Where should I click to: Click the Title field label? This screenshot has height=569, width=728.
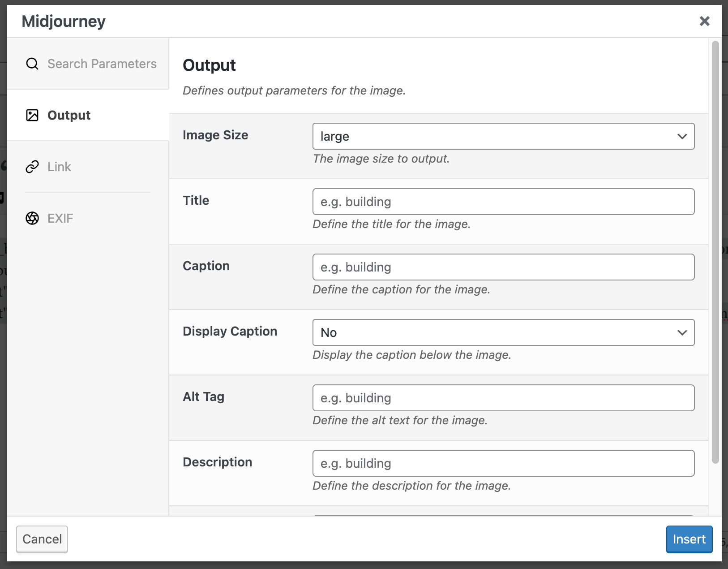point(196,200)
